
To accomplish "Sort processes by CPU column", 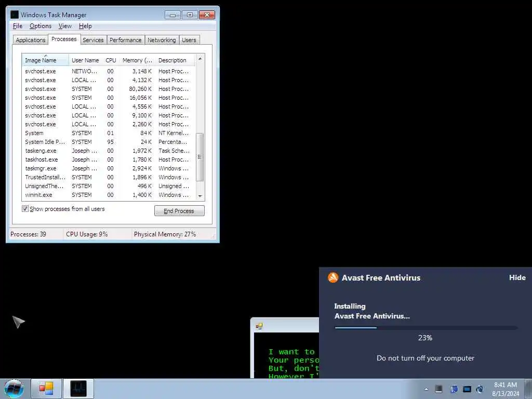I will pyautogui.click(x=111, y=60).
